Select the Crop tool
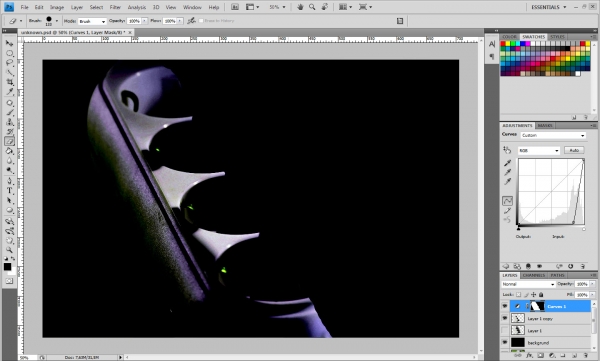The width and height of the screenshot is (600, 361). point(10,82)
